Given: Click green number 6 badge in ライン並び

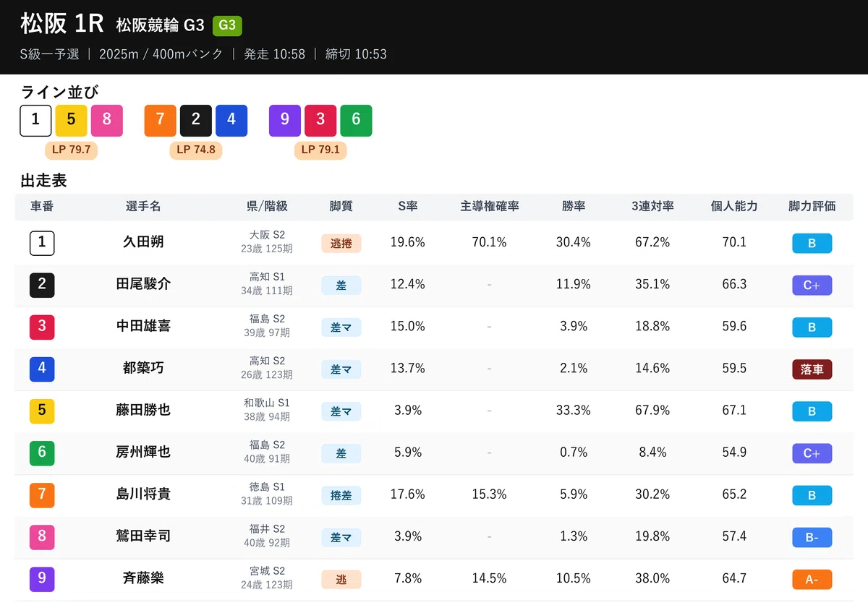Looking at the screenshot, I should (x=356, y=121).
